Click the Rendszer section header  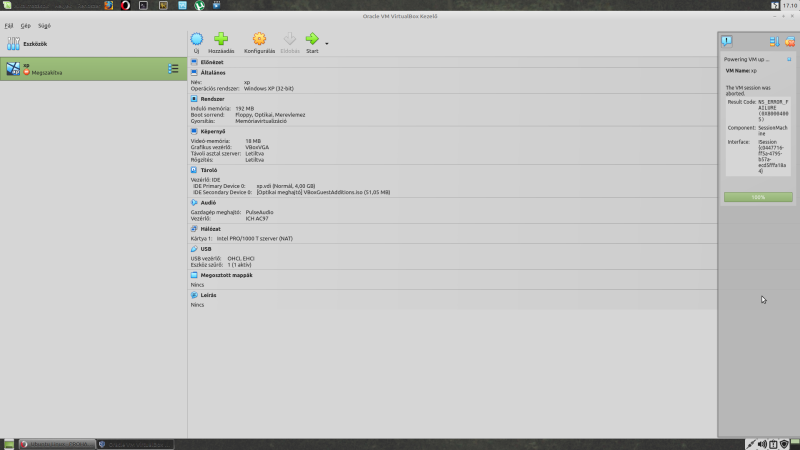point(212,99)
